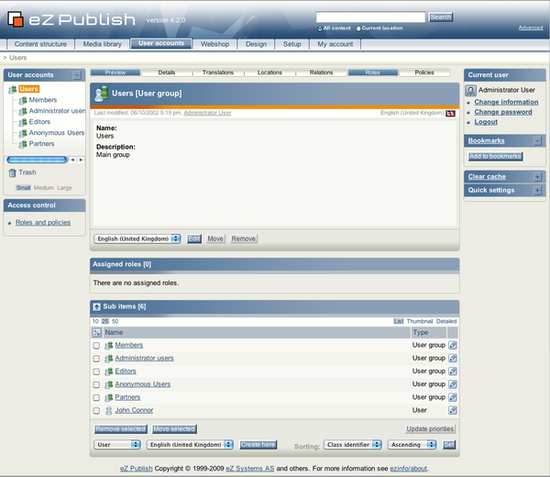Click the up-arrow icon beside Sub items
Viewport: 550px width, 477px height.
[96, 307]
